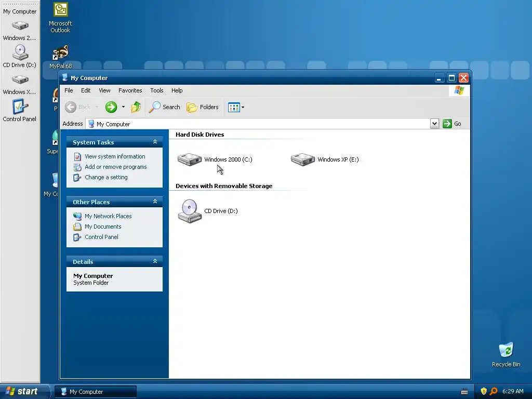Open My Documents link in Other Places
532x399 pixels.
pyautogui.click(x=103, y=227)
